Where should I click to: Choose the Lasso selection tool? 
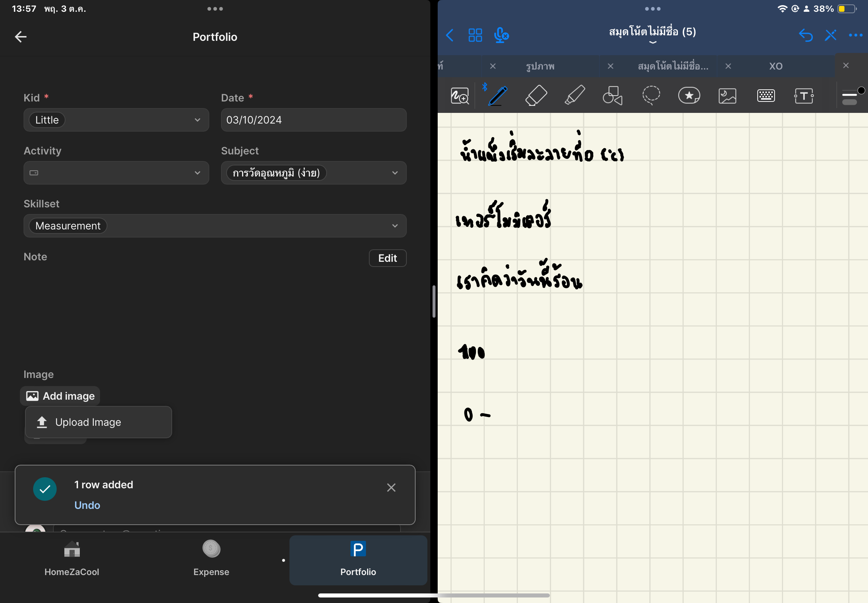[x=651, y=95]
